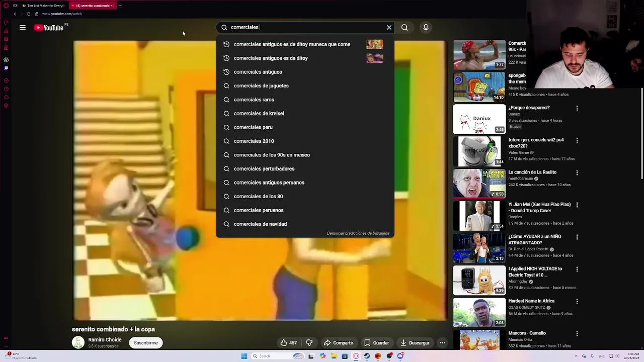Image resolution: width=644 pixels, height=362 pixels.
Task: Choose suggestion 'comerciales de kreisel'
Action: click(305, 113)
